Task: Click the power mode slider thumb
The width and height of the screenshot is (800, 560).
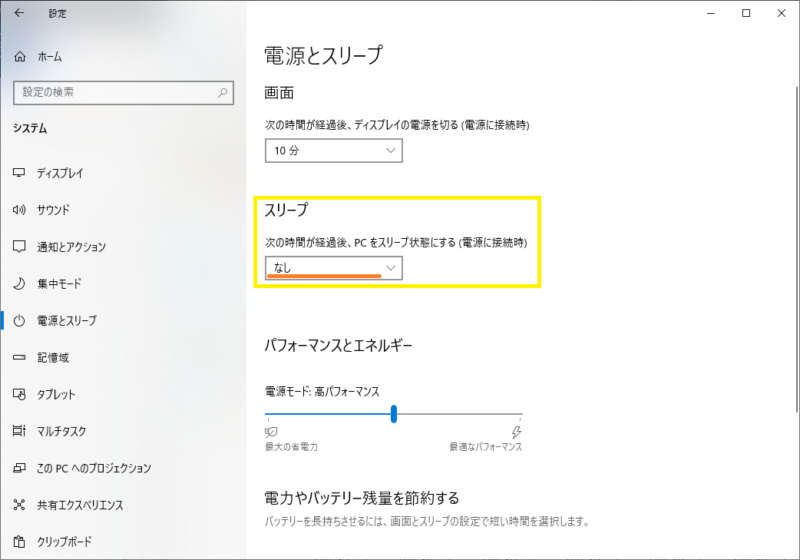Action: tap(394, 413)
